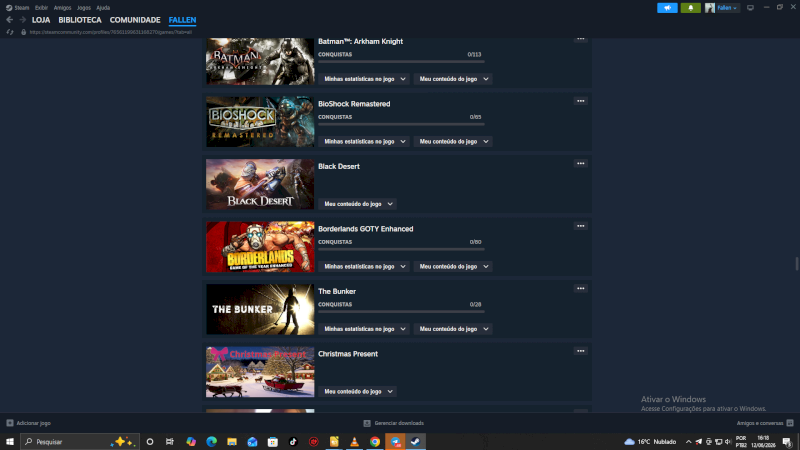Click the Pesquisar taskbar search field

(80, 442)
